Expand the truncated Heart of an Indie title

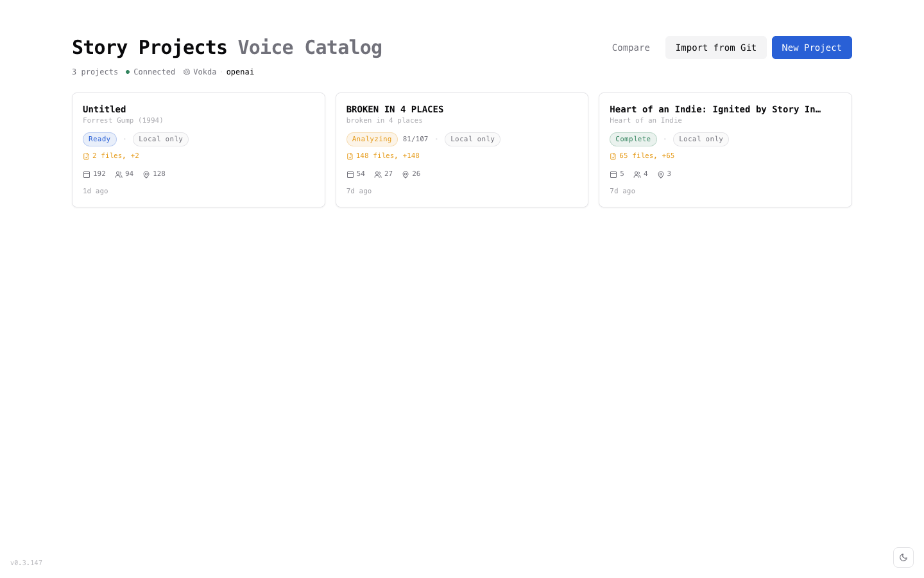click(x=715, y=109)
